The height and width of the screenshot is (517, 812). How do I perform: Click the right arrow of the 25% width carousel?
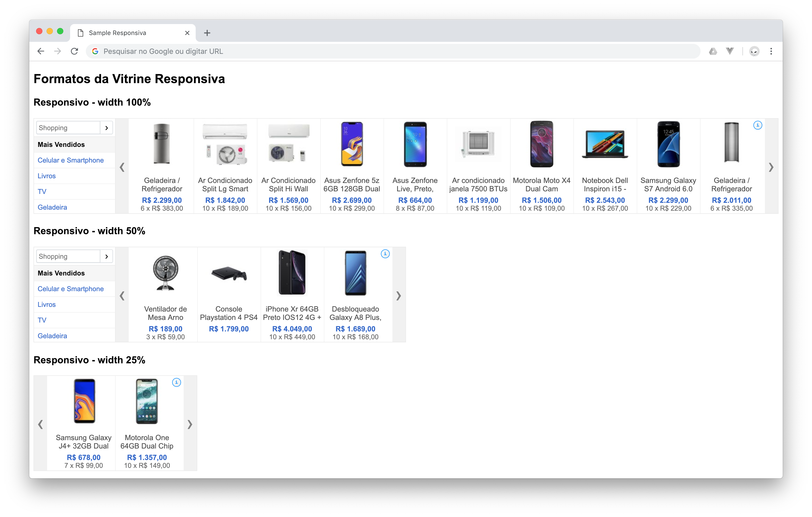190,424
